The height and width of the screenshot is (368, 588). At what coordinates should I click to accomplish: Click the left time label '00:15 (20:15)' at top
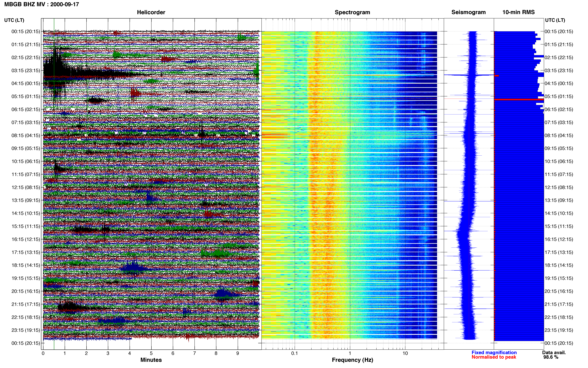click(x=26, y=31)
